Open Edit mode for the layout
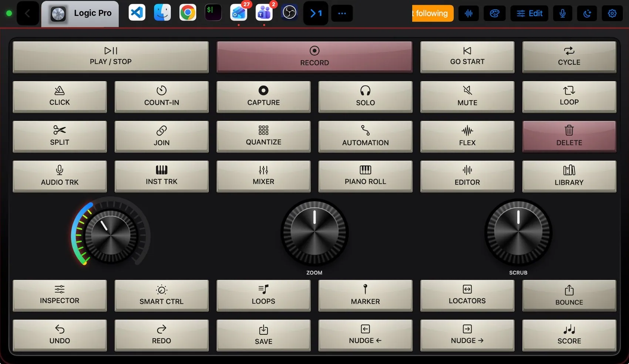The width and height of the screenshot is (629, 364). point(529,14)
